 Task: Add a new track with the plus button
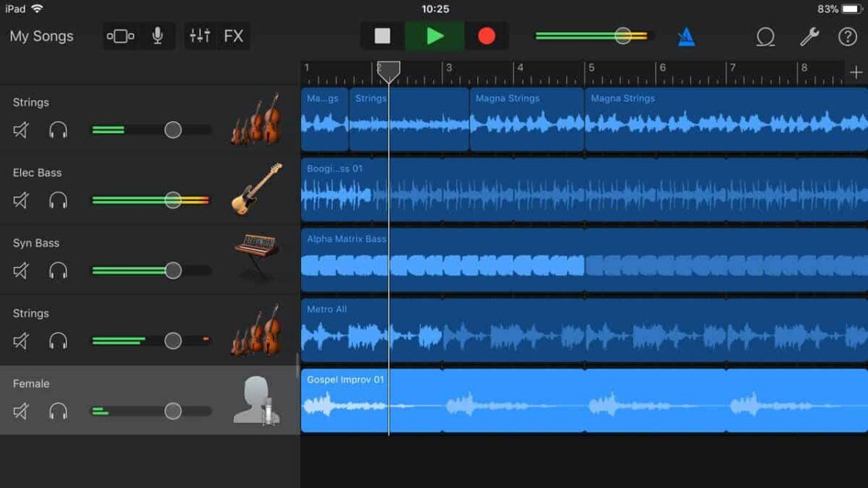click(x=857, y=71)
